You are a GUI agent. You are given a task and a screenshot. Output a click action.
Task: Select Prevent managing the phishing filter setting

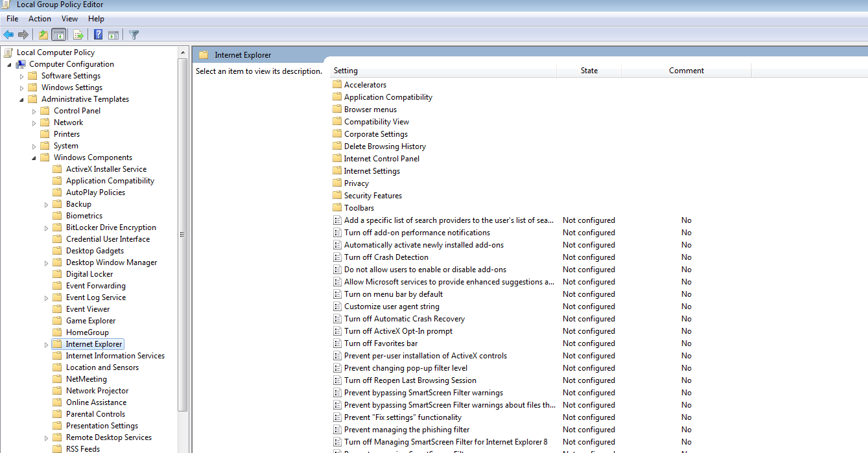(407, 430)
